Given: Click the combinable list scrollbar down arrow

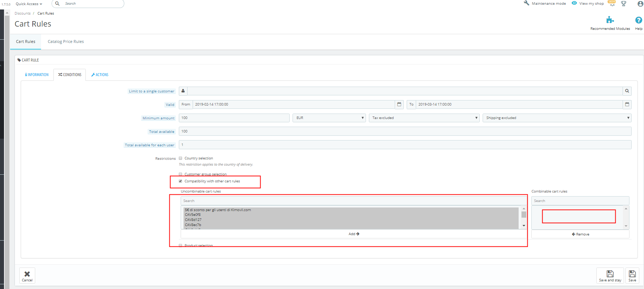Looking at the screenshot, I should pyautogui.click(x=626, y=226).
